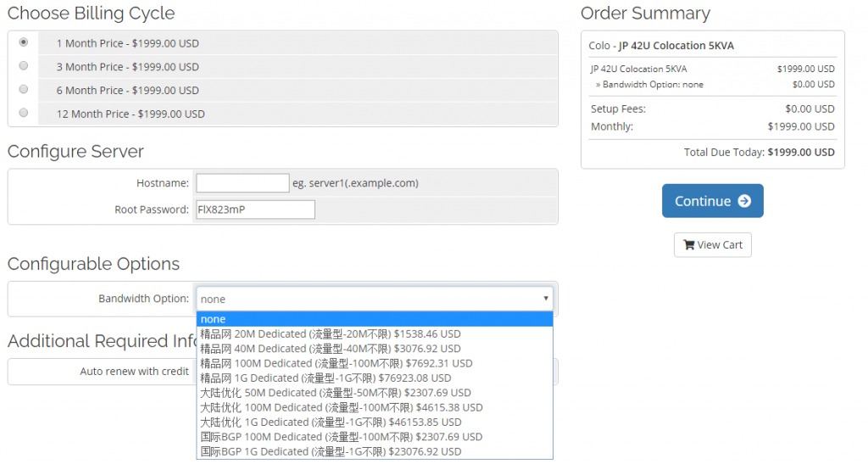
Task: Pick the 12 Month Price billing option
Action: [23, 112]
